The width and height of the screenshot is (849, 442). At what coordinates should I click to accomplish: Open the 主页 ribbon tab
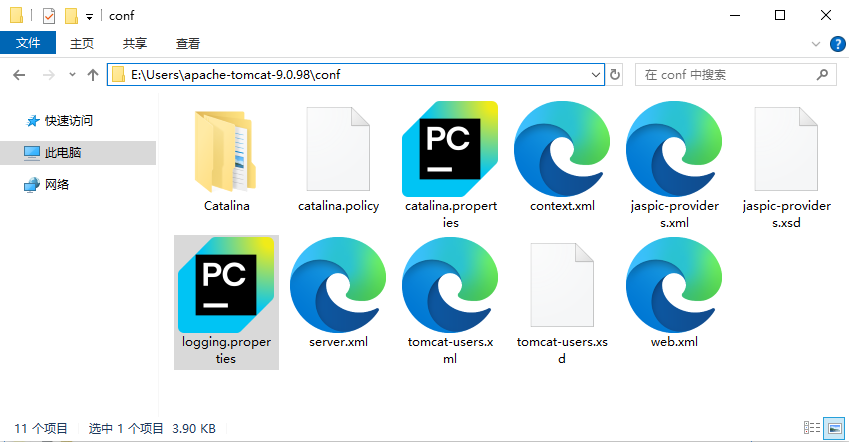tap(82, 43)
